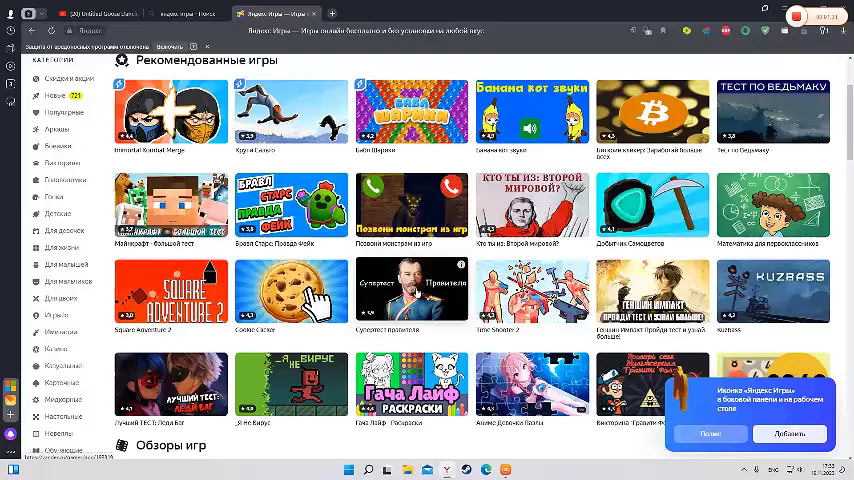The height and width of the screenshot is (480, 854).
Task: Open Позвони монстрам из игр game
Action: [412, 205]
